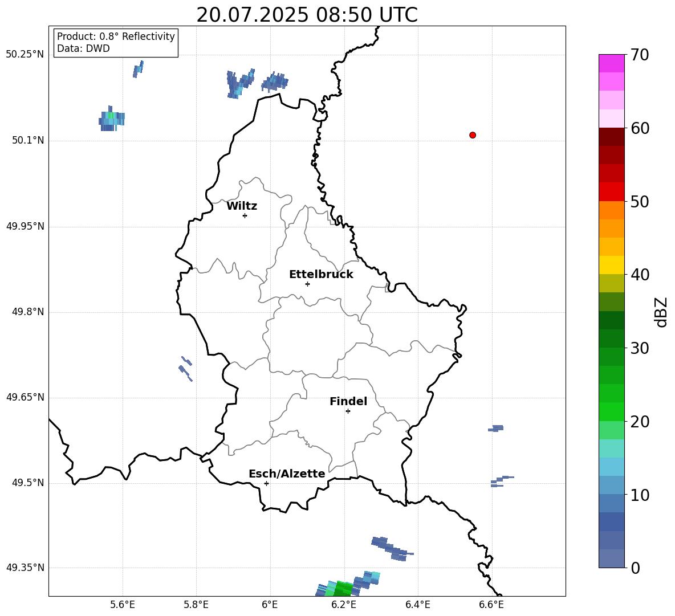Click the 30 tick on the colorbar
The height and width of the screenshot is (616, 675).
640,348
